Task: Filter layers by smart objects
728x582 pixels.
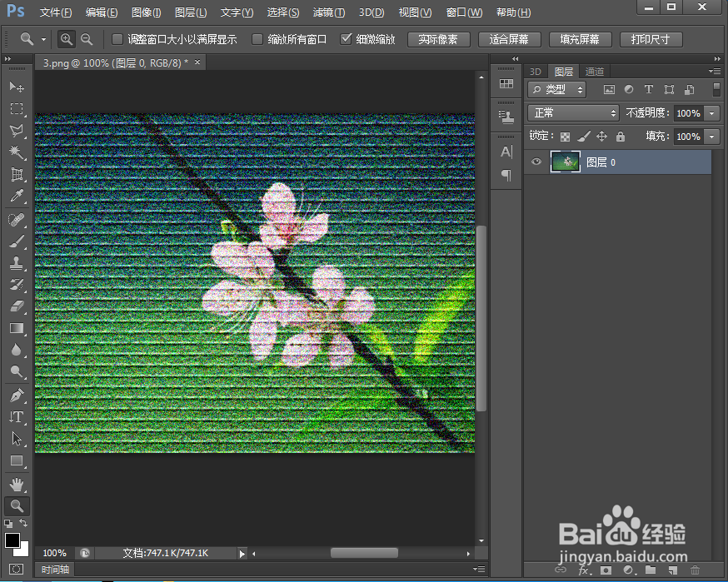Action: [x=690, y=90]
